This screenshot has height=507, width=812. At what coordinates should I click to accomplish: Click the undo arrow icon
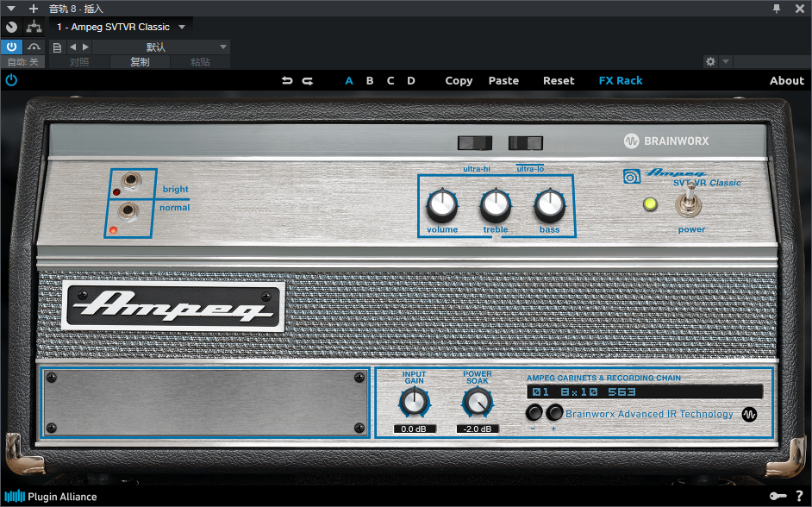(x=287, y=81)
